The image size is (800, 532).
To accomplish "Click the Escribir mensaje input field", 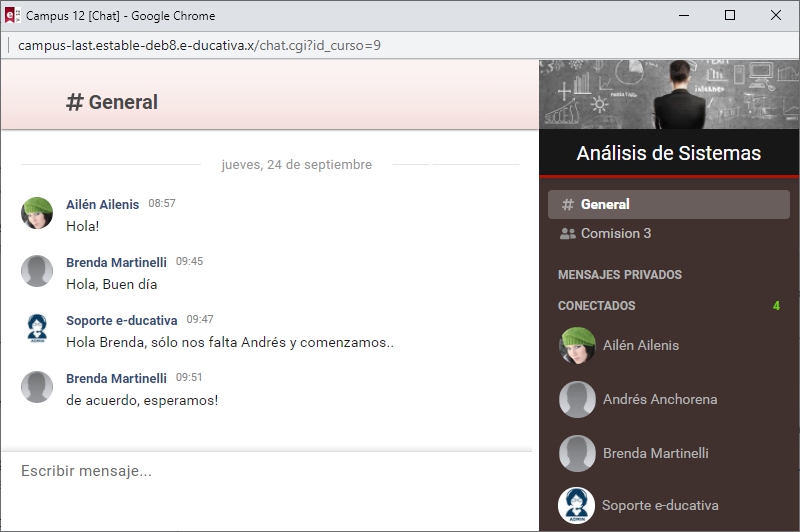I will pyautogui.click(x=266, y=471).
